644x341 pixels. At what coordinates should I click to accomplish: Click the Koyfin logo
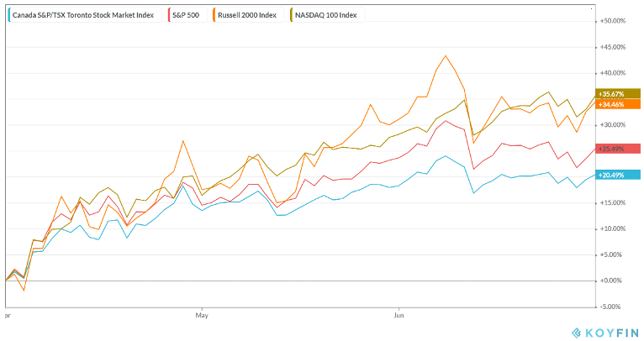tap(605, 332)
